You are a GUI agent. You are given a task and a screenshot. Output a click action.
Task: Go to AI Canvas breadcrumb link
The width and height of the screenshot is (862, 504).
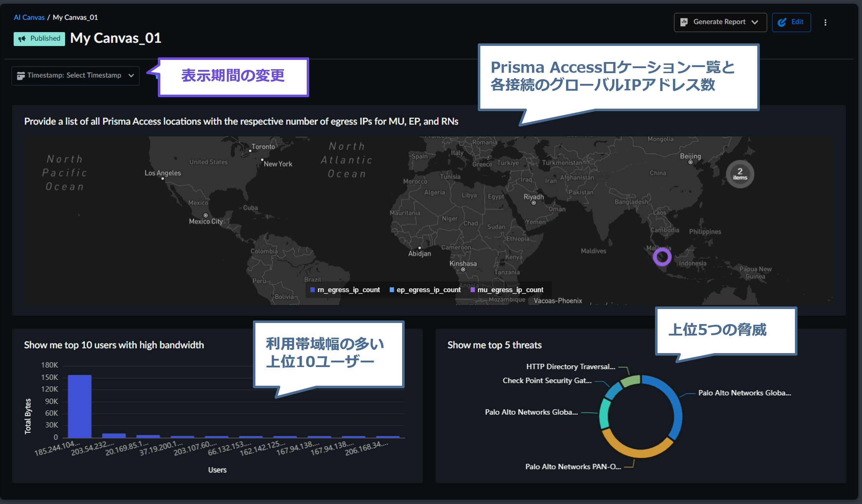(29, 17)
